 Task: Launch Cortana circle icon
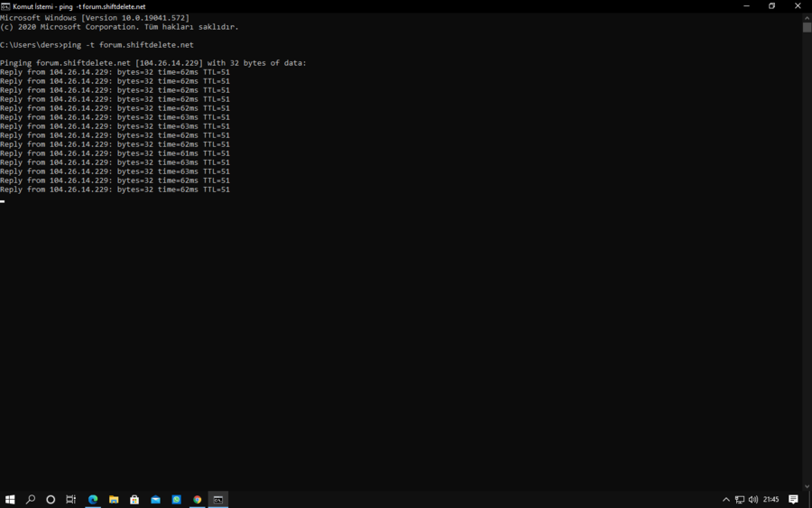pos(51,499)
